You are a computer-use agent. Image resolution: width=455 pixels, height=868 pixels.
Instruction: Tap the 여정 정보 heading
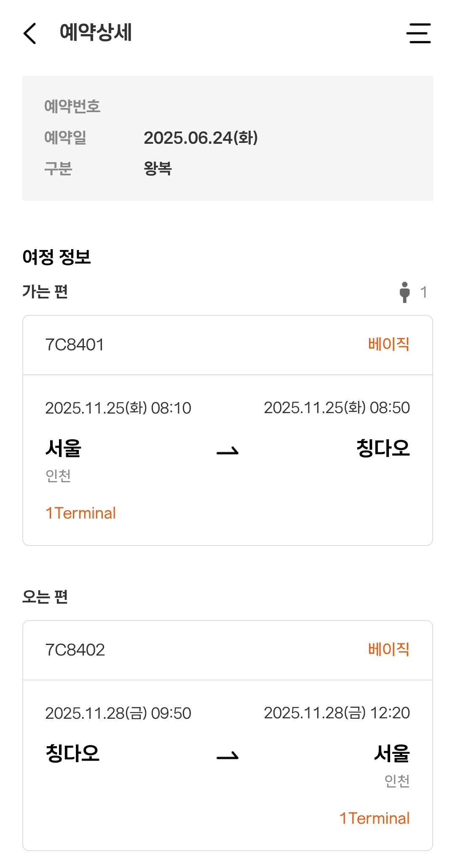pos(56,257)
